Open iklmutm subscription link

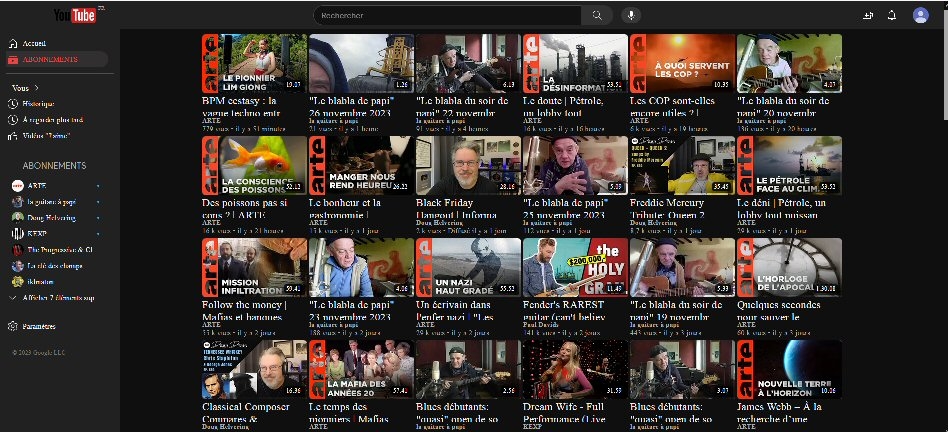[41, 282]
